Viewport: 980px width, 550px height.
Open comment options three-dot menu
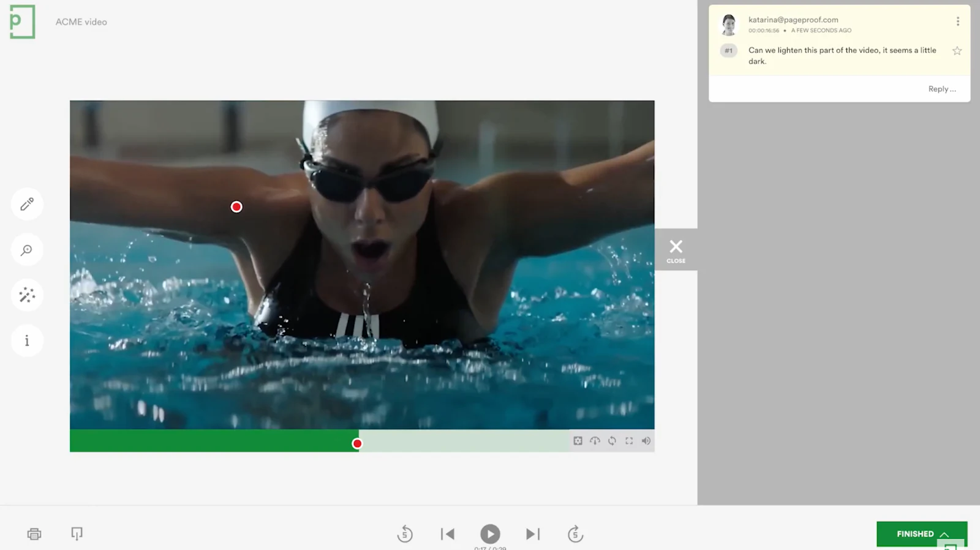[x=958, y=21]
